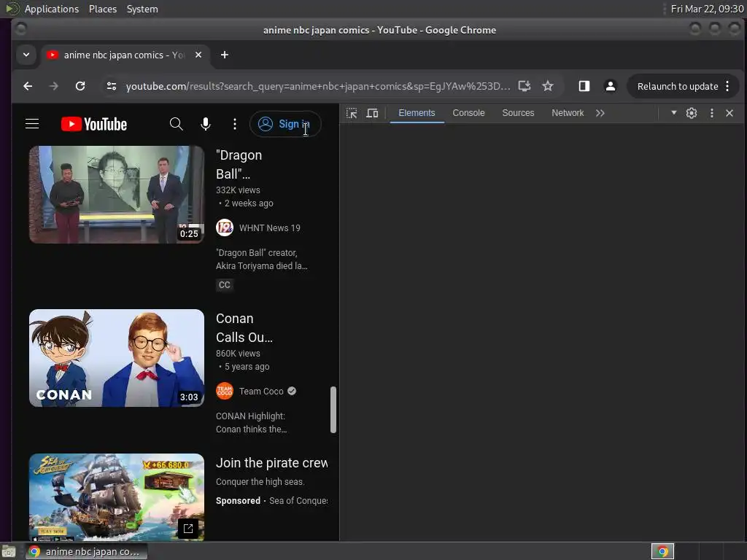Expand more DevTools tabs chevron
The width and height of the screenshot is (747, 560).
[x=600, y=113]
